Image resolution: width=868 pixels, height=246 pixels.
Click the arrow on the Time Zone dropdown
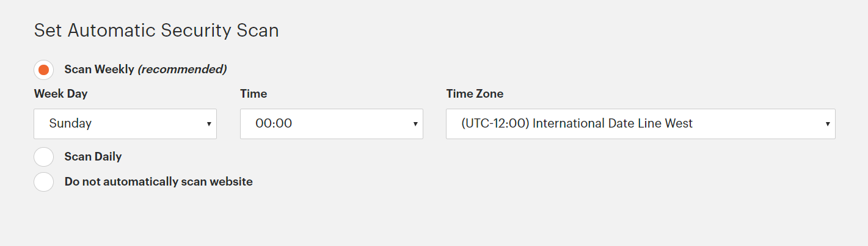point(828,124)
